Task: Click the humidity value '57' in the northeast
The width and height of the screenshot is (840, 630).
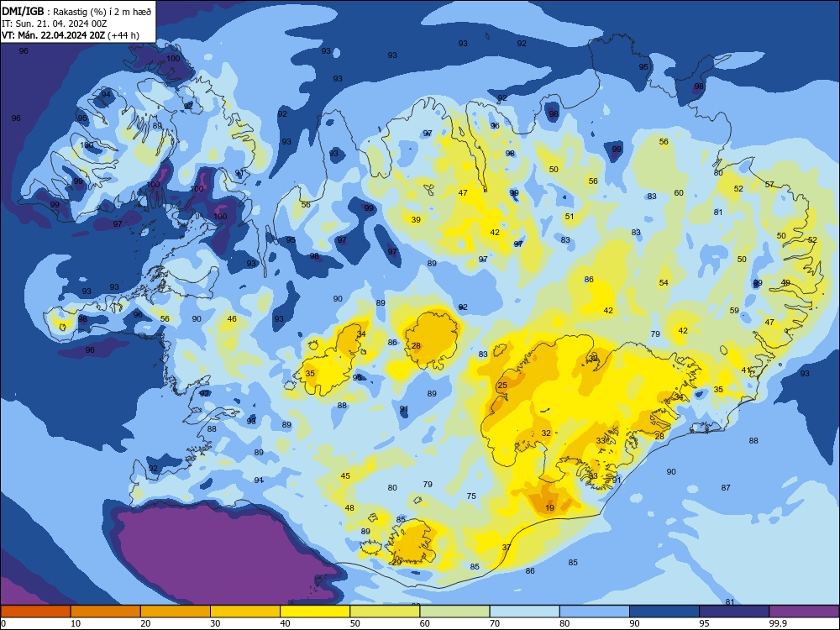Action: pos(769,184)
